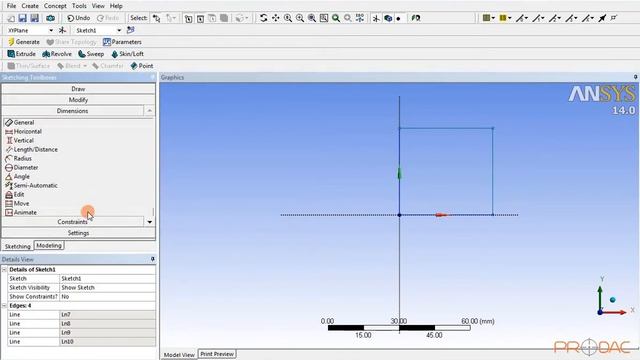Viewport: 640px width, 360px height.
Task: Select the Zoom tool next to Pan
Action: pos(288,18)
